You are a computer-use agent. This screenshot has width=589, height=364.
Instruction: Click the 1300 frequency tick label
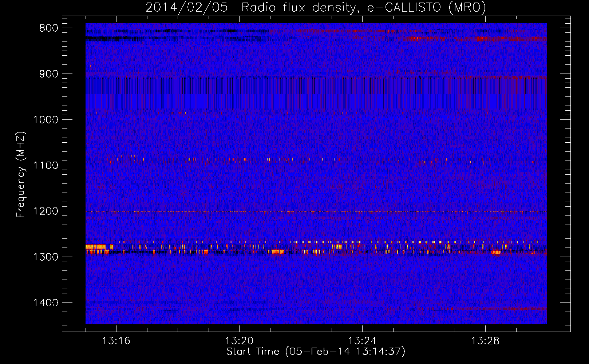click(x=46, y=257)
